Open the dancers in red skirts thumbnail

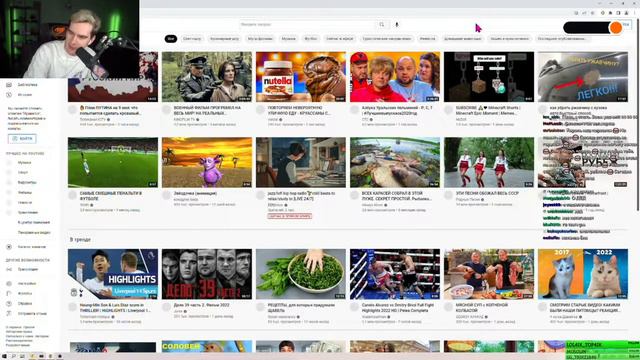(489, 162)
